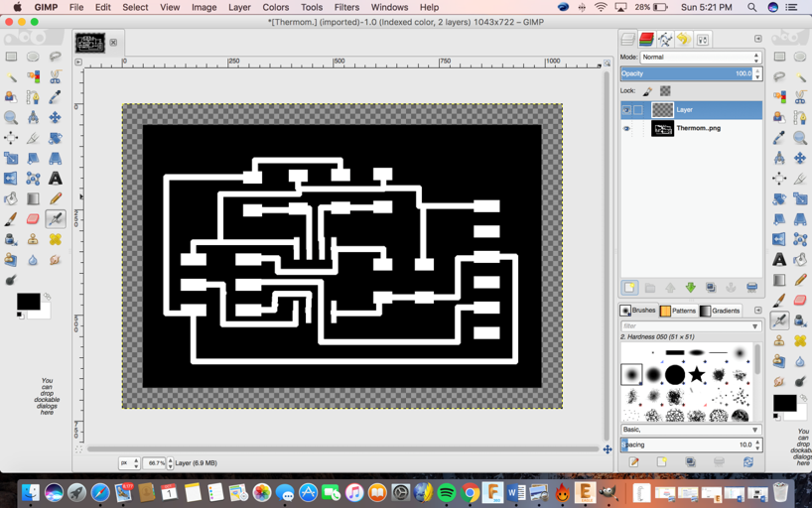Open zoom percentage dropdown in status bar
The image size is (812, 508).
tap(170, 463)
